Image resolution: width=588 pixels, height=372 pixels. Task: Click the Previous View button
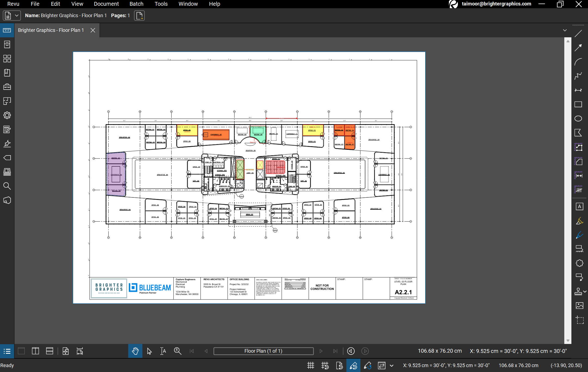click(351, 351)
